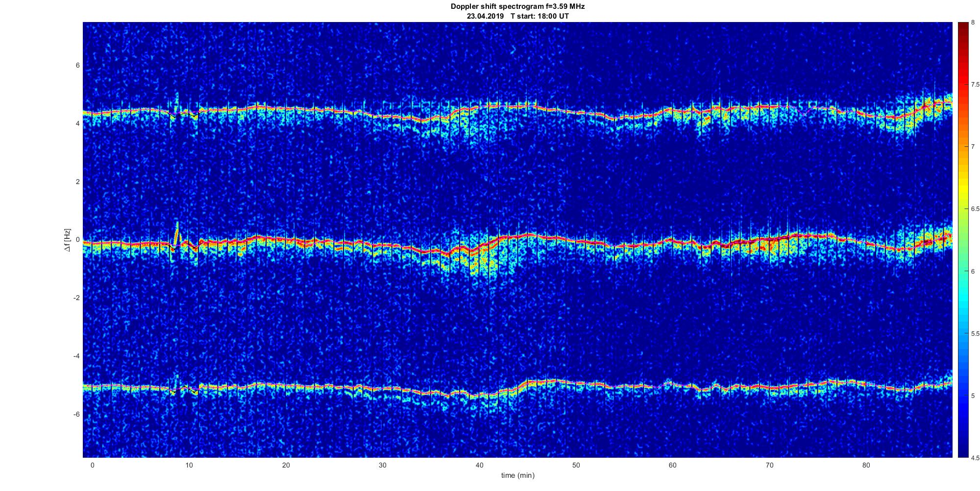Click x-axis tick label '80'
The width and height of the screenshot is (980, 491).
coord(866,465)
